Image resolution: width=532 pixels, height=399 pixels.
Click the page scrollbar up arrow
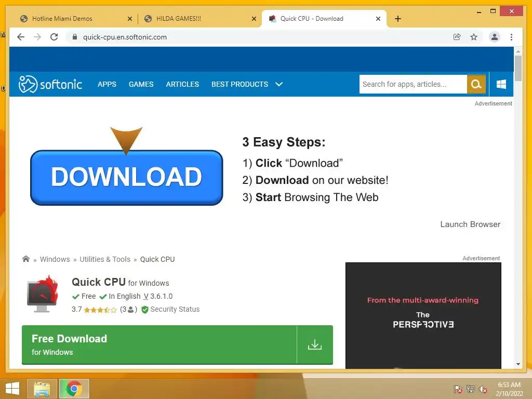point(518,51)
